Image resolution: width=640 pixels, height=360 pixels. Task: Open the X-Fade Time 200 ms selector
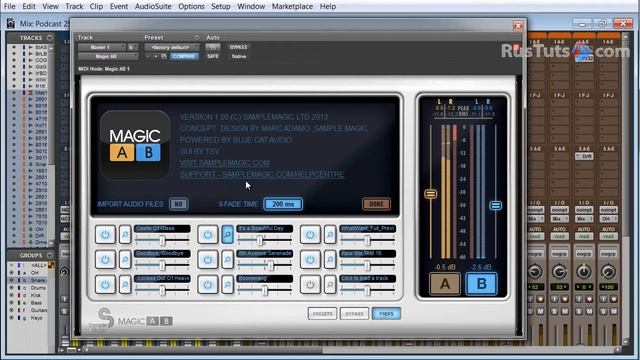pyautogui.click(x=283, y=204)
